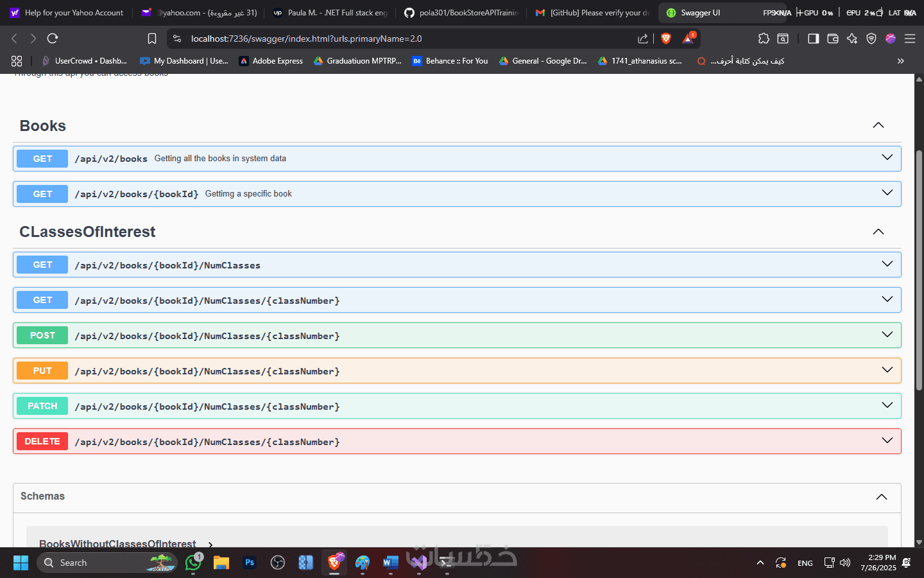Screen dimensions: 924x578
Task: Open Brave Wallet
Action: [x=833, y=39]
